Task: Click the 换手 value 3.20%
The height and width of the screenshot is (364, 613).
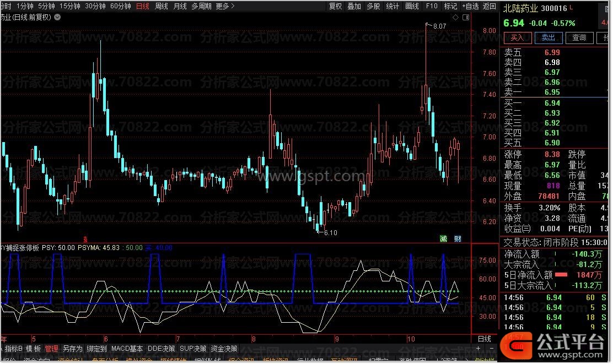Action: pyautogui.click(x=549, y=208)
